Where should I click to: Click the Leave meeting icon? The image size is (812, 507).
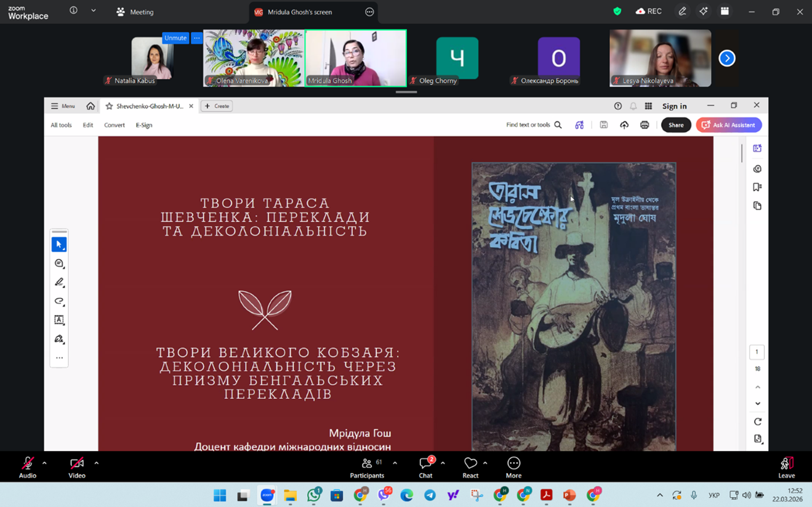click(786, 467)
